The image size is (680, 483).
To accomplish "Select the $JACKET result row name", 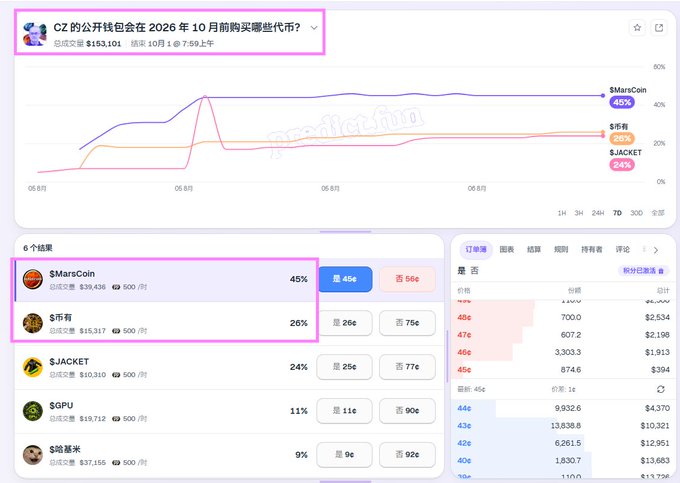I will coord(69,362).
